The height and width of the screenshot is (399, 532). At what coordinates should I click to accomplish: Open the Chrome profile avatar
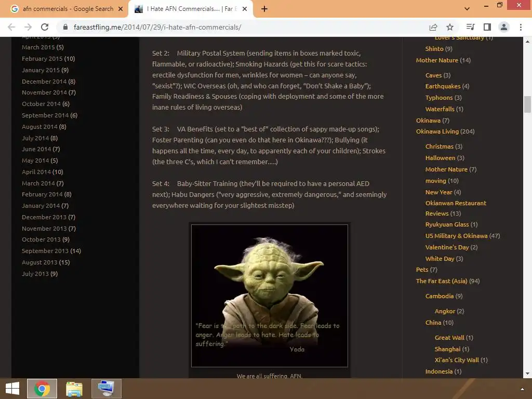tap(504, 27)
